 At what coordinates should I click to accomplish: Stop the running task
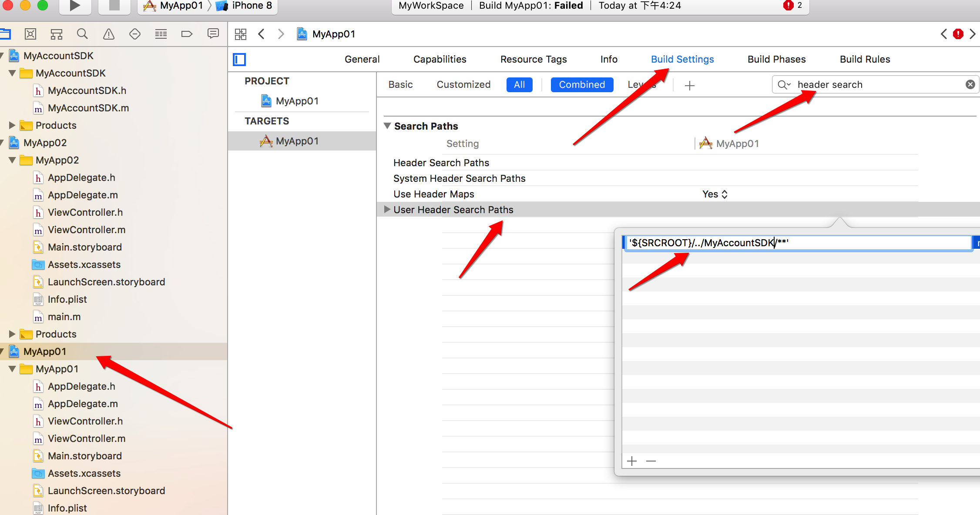[x=114, y=6]
